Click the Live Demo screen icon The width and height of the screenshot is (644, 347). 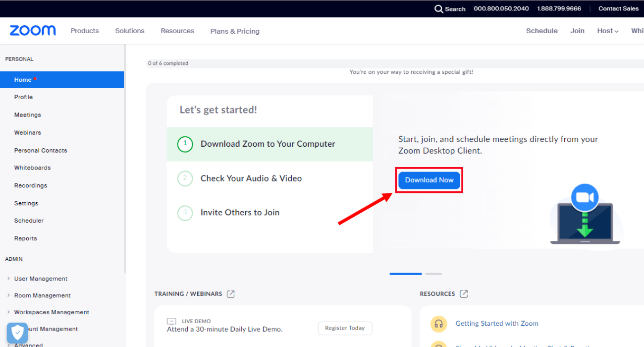(x=171, y=321)
